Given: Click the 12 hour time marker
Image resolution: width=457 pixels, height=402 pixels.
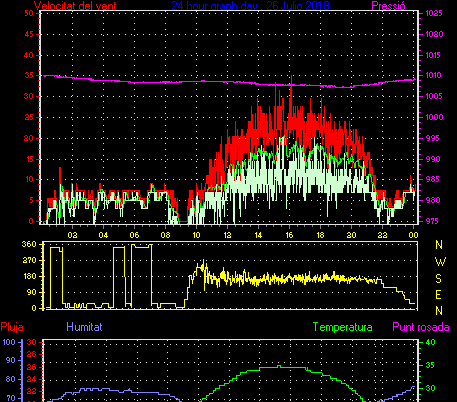Looking at the screenshot, I should click(x=227, y=235).
